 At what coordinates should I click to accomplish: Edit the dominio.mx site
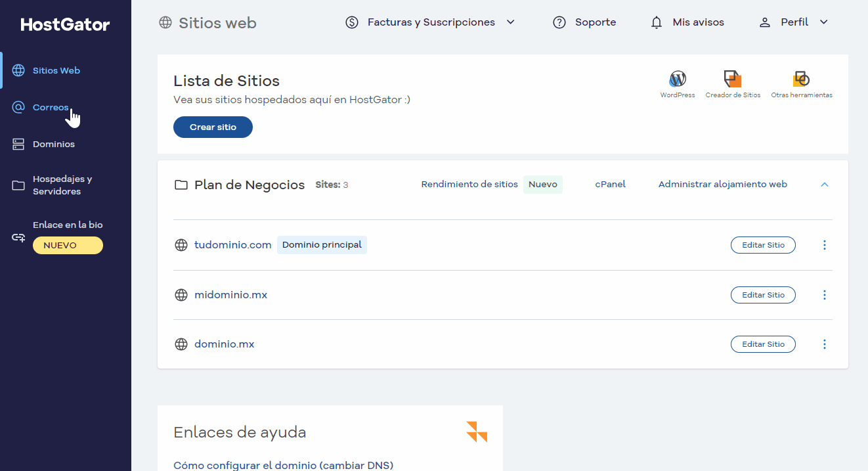point(763,344)
